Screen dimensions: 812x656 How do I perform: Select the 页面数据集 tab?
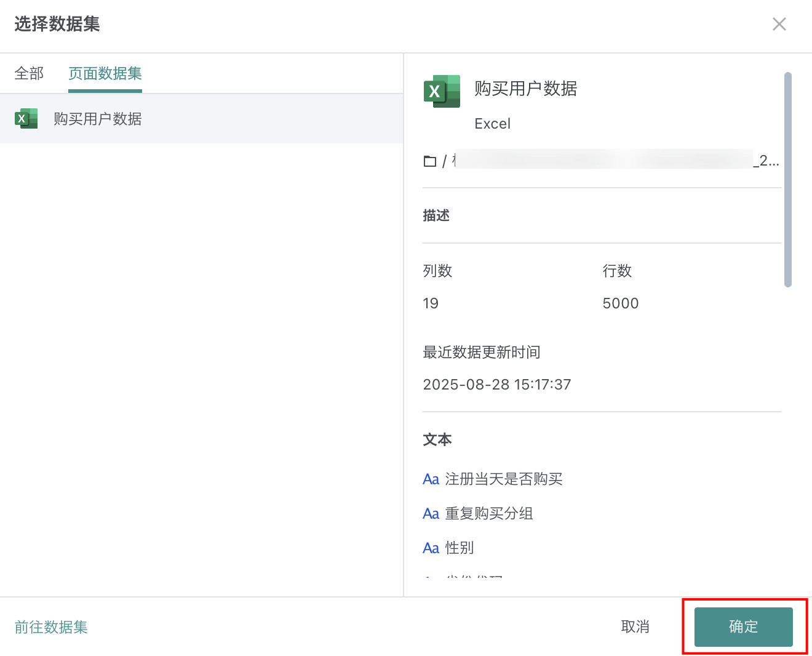coord(105,74)
